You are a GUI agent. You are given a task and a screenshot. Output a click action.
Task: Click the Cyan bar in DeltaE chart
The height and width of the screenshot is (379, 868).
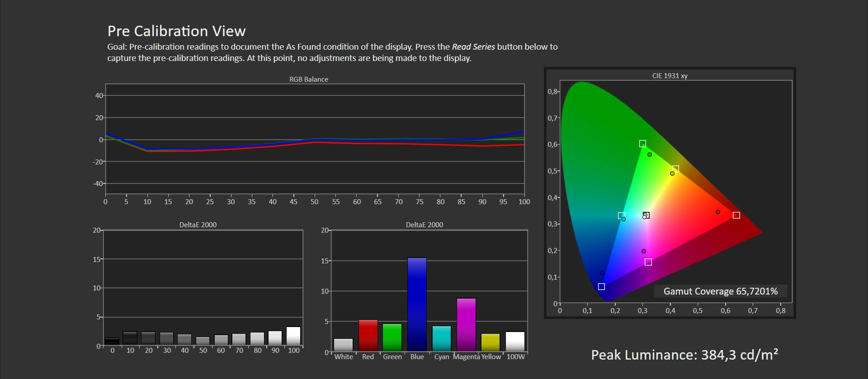[x=442, y=338]
